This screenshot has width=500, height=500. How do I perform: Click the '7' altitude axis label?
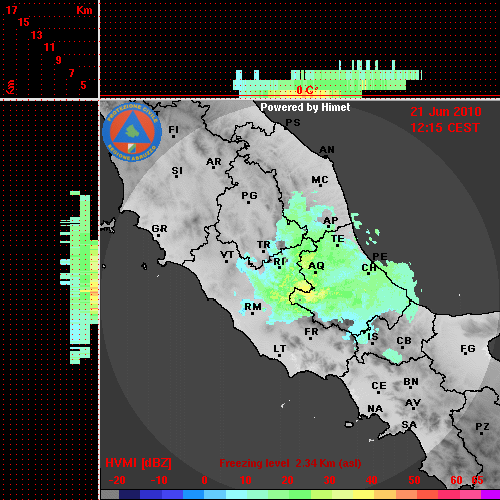pos(71,73)
